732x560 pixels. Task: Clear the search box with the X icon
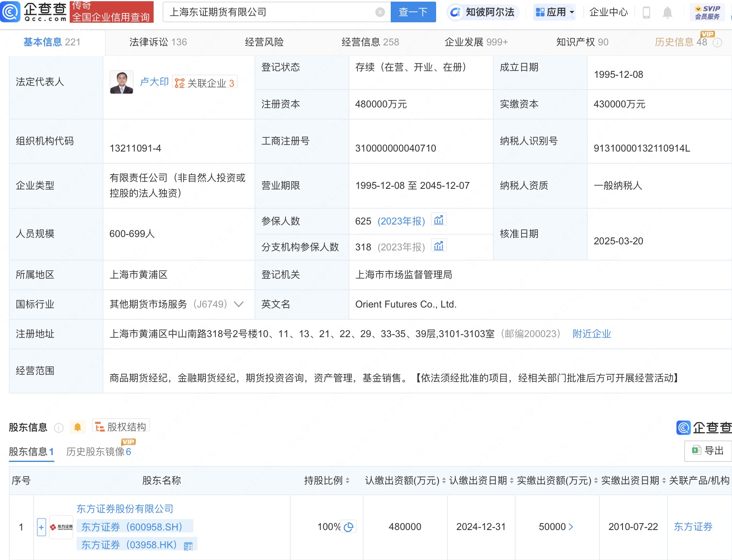point(380,12)
